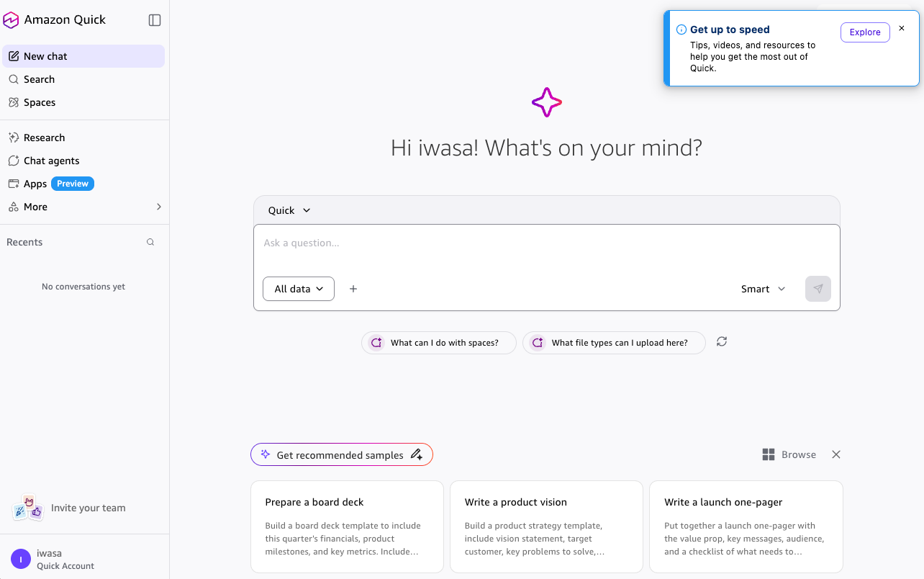Screen dimensions: 924x579
Task: Open the Quick agent dropdown
Action: point(289,210)
